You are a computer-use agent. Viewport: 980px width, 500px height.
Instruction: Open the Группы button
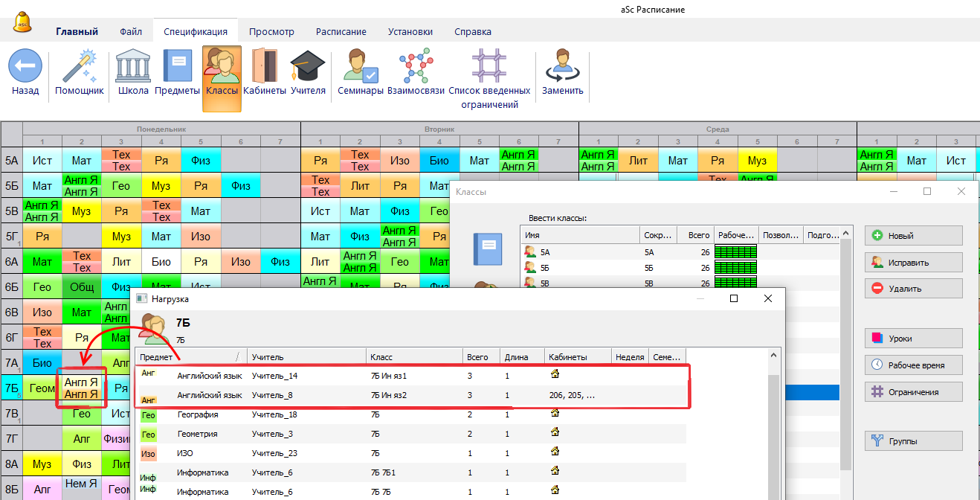coord(913,441)
